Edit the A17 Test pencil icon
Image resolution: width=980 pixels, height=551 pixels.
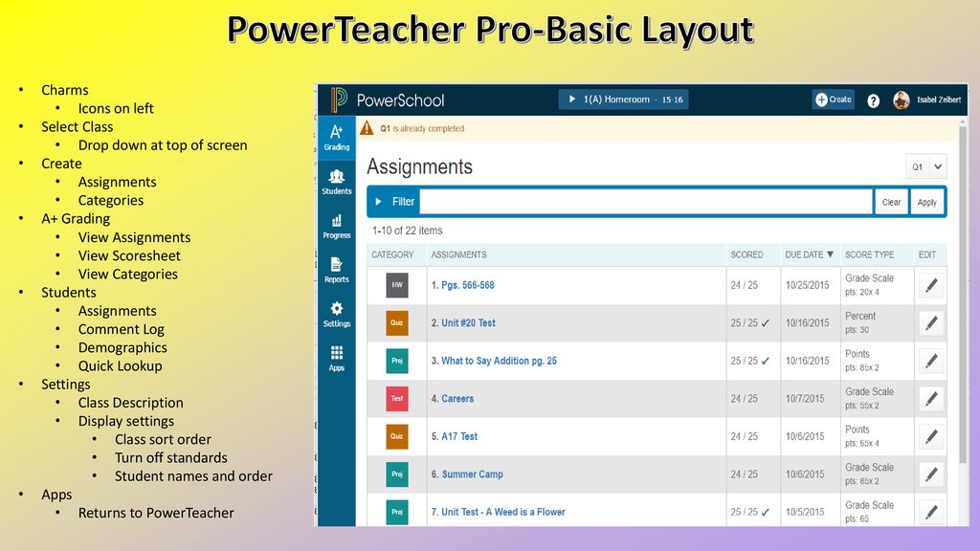coord(931,436)
